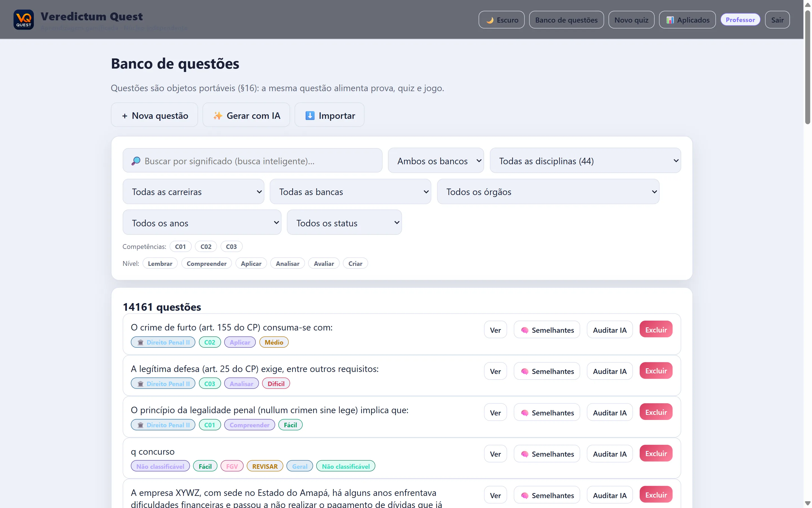Click building icon in legalidade penal Direito Penal II tag
Screen dimensions: 812x508
click(141, 425)
